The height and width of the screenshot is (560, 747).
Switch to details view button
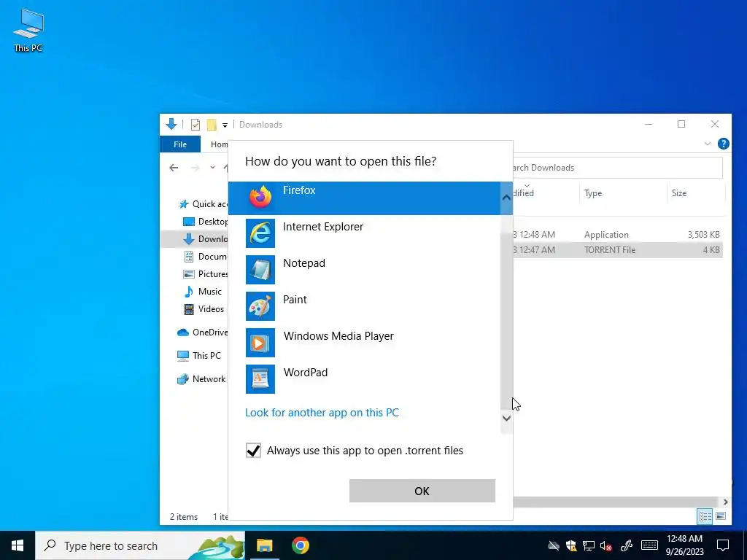coord(705,516)
